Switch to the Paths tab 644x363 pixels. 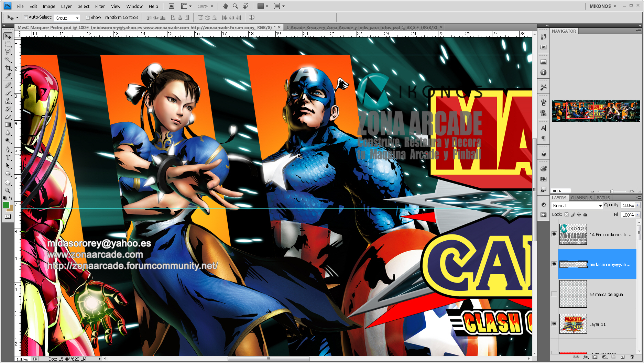(603, 198)
